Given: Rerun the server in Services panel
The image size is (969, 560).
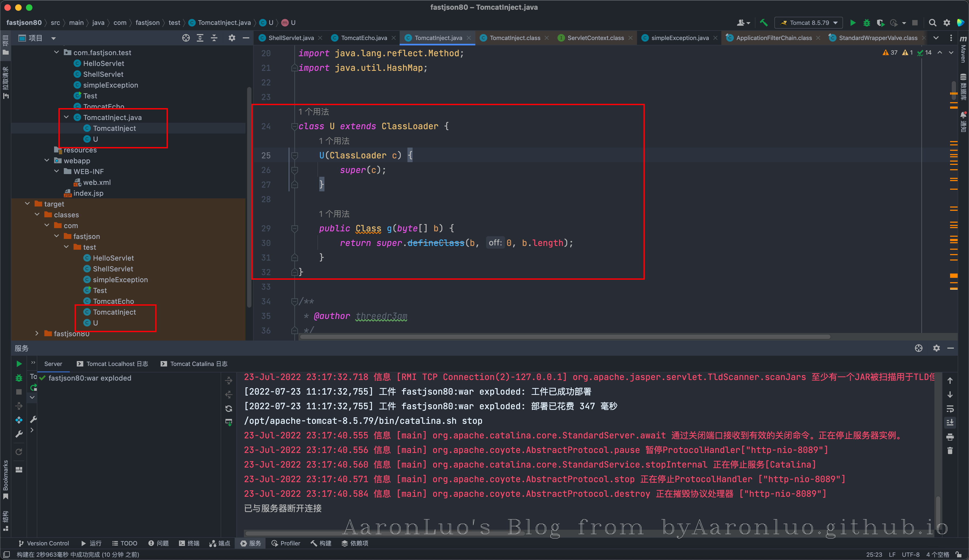Looking at the screenshot, I should 19,364.
